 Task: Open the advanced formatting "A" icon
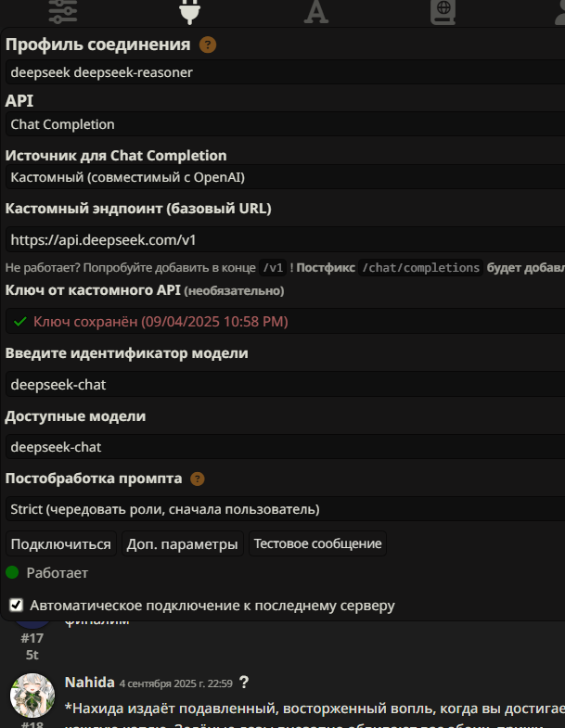[317, 10]
